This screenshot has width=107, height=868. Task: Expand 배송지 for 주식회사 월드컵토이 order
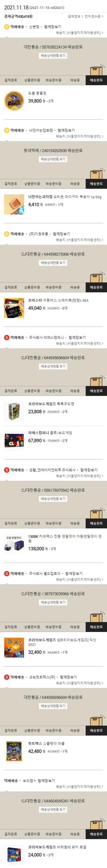(x=80, y=580)
